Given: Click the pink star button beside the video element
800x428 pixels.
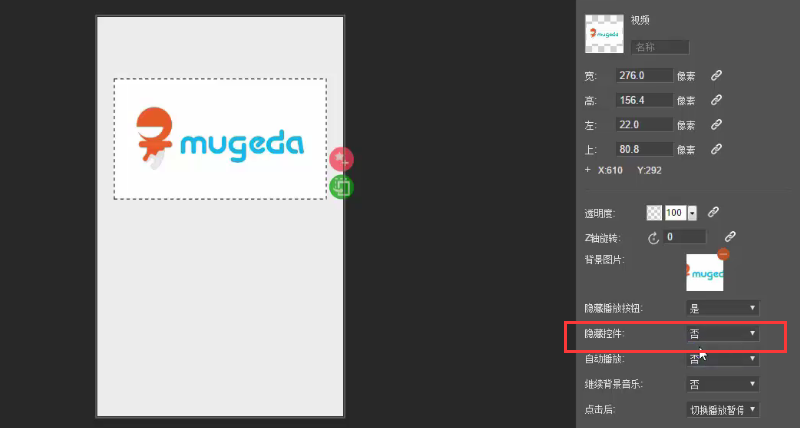Looking at the screenshot, I should pyautogui.click(x=341, y=159).
